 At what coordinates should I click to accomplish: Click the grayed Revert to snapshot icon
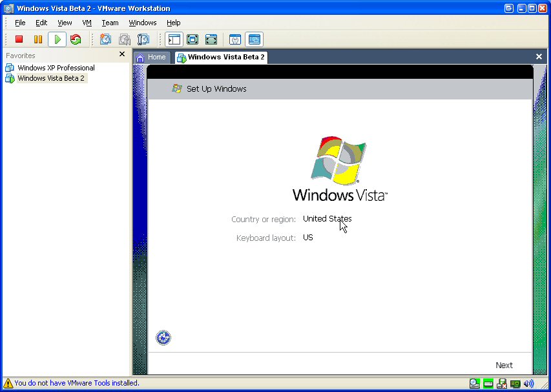click(125, 39)
